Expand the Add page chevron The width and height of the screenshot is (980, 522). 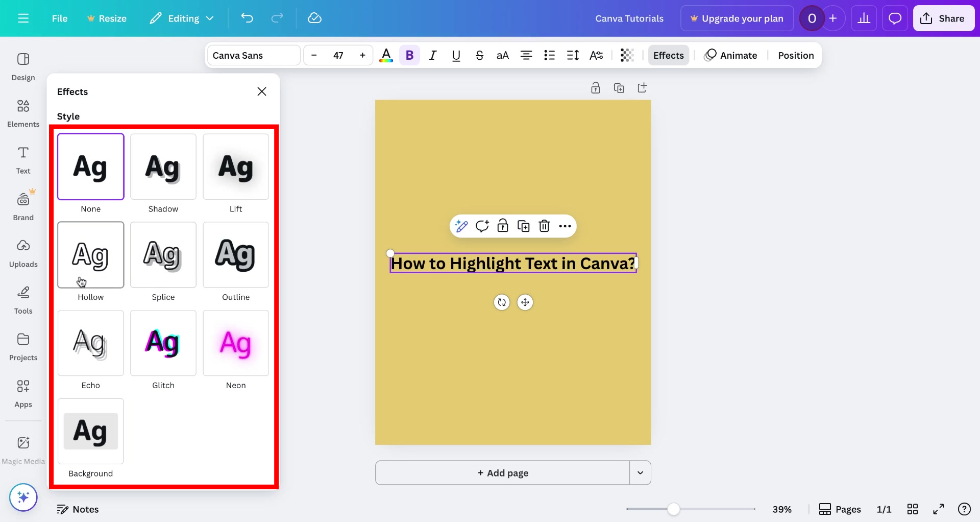click(641, 473)
